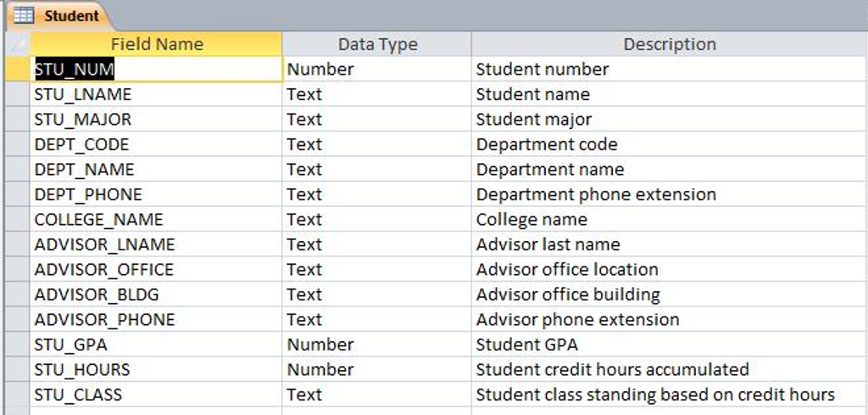The width and height of the screenshot is (868, 415).
Task: Select the STU_NUM field name cell
Action: 156,70
